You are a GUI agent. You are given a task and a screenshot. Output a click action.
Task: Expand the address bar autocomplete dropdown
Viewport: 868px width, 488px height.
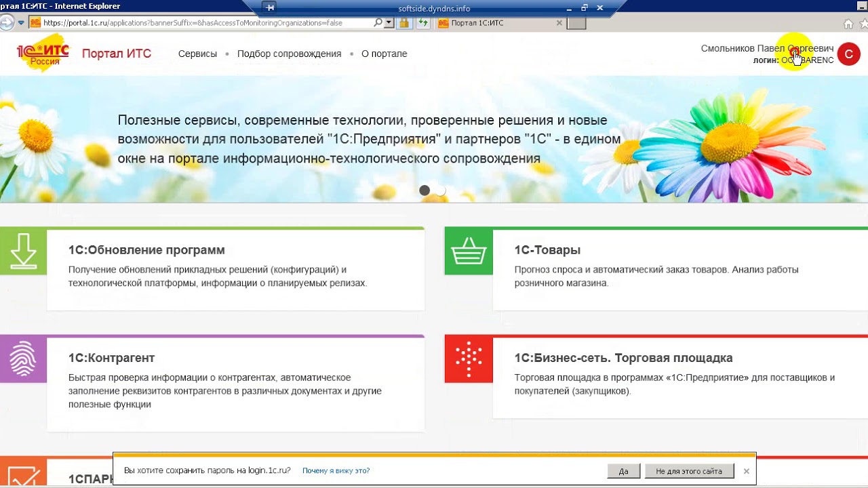[x=389, y=22]
